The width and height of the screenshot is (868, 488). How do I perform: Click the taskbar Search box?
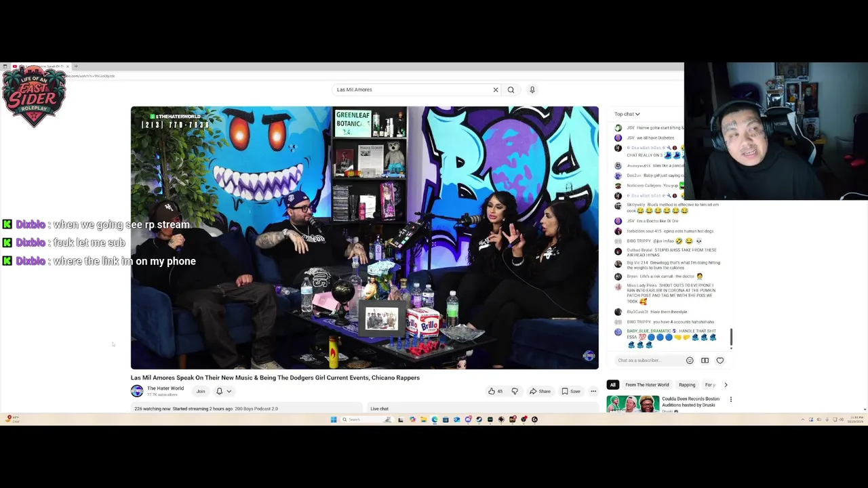click(x=366, y=420)
